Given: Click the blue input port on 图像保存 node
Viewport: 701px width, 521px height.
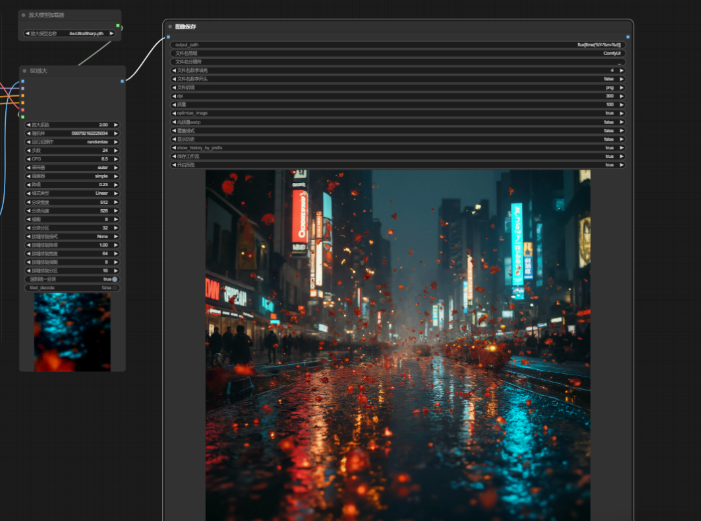Looking at the screenshot, I should point(168,37).
